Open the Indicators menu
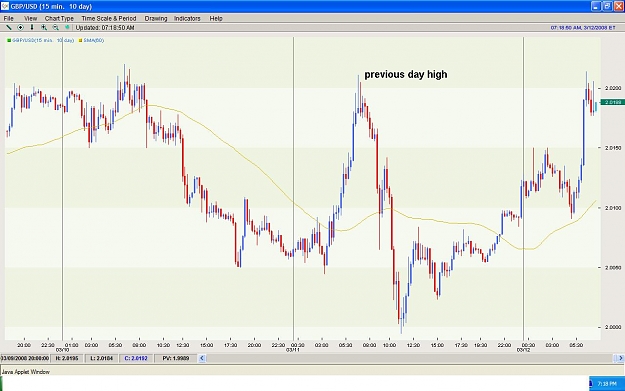The height and width of the screenshot is (391, 625). click(187, 18)
